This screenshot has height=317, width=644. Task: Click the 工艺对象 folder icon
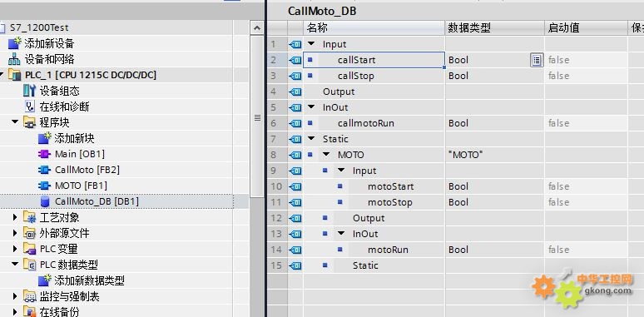pos(30,217)
